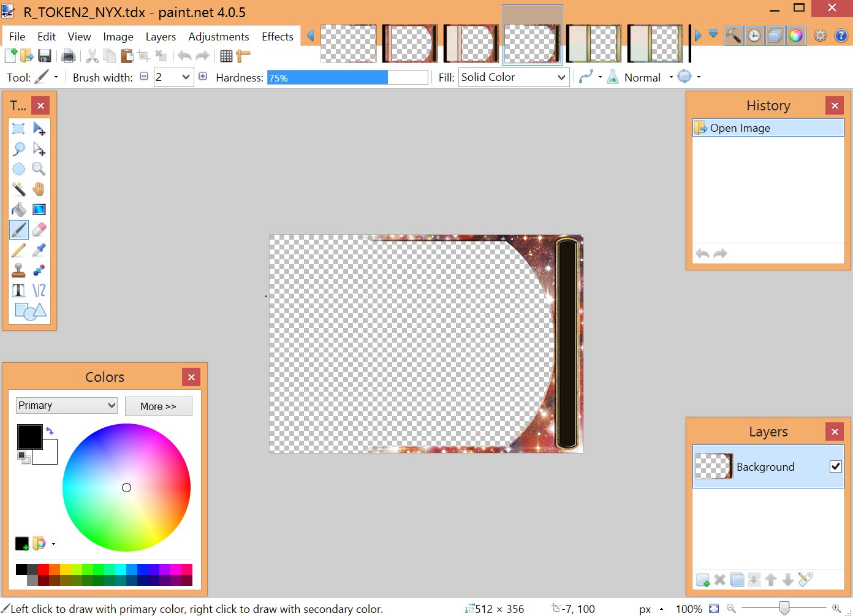This screenshot has height=616, width=853.
Task: Open the Layers menu
Action: [161, 37]
